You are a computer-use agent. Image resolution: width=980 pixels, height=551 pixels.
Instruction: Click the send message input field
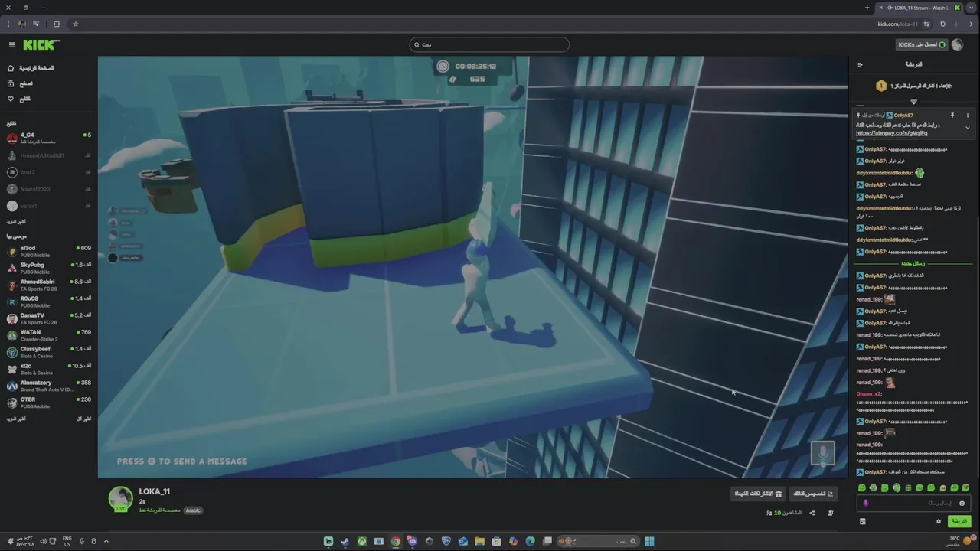[x=913, y=503]
